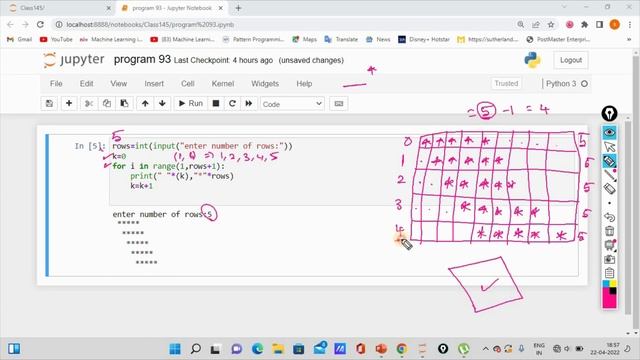Select the eraser tool in the annotation toolbar
Screen dimensions: 640x360
609,189
